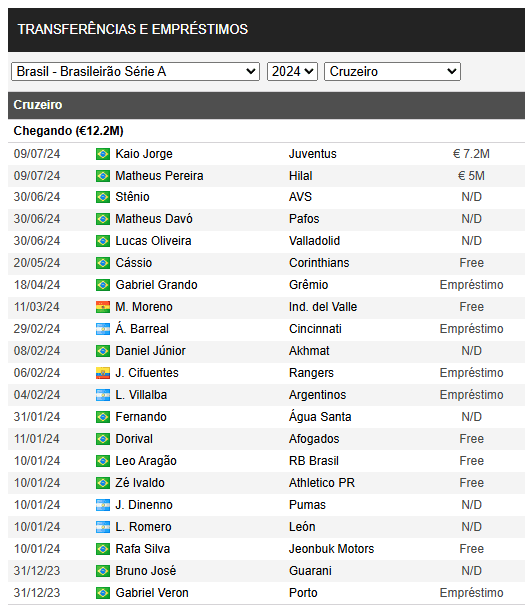This screenshot has height=608, width=531.
Task: Select the Zé Ivaldo player name
Action: 140,483
